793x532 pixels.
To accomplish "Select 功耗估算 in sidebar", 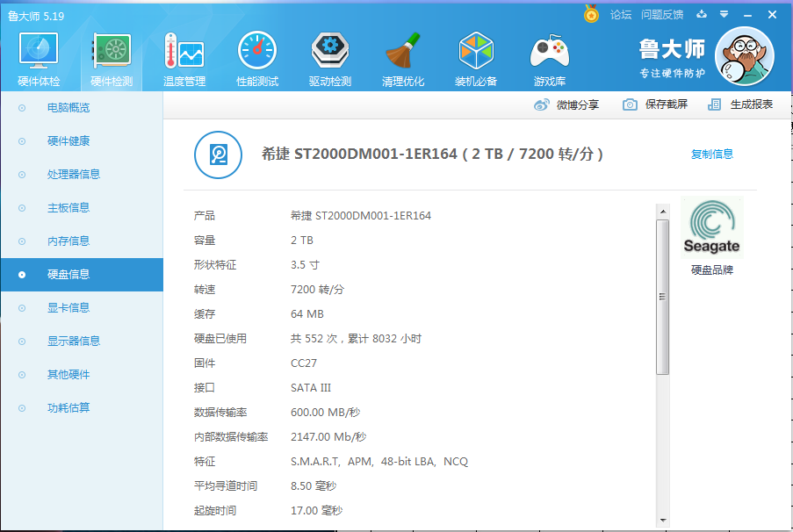I will coord(82,408).
